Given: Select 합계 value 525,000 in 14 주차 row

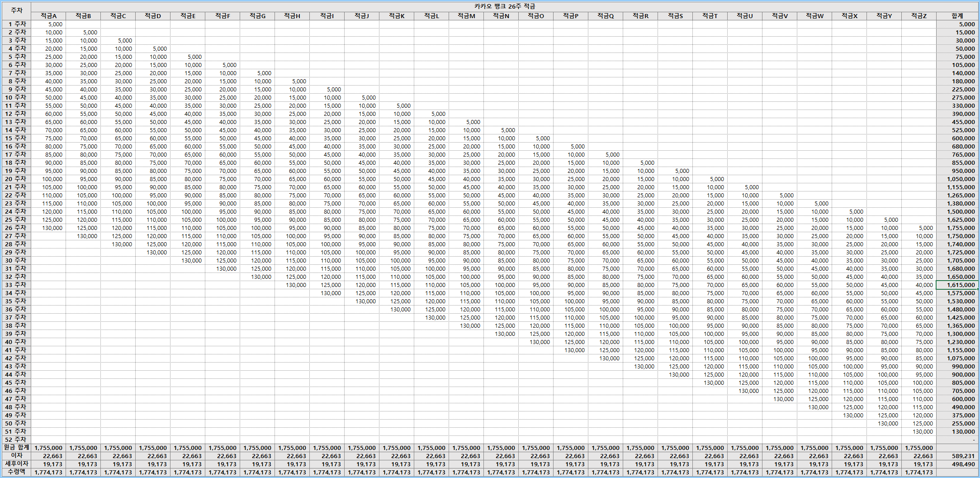Looking at the screenshot, I should [x=957, y=130].
